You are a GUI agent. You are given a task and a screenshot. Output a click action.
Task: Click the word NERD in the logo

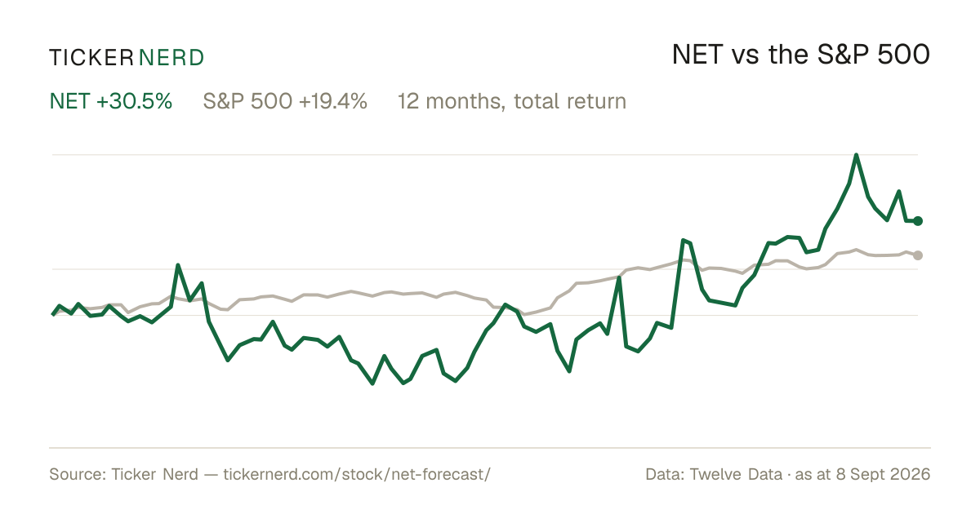point(171,57)
